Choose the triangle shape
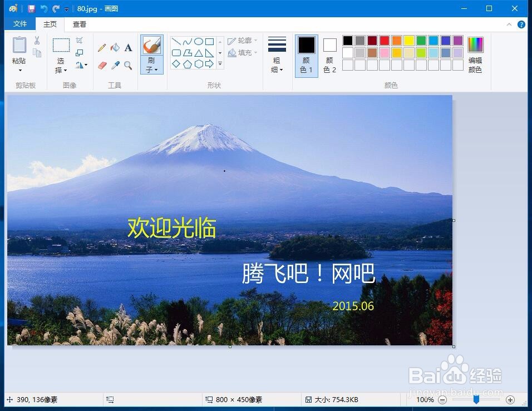Image resolution: width=532 pixels, height=411 pixels. pyautogui.click(x=199, y=53)
